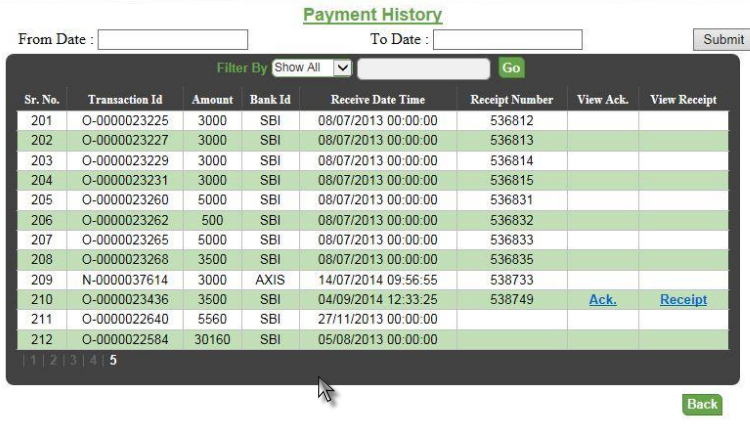Submit the date range
Image resolution: width=750 pixels, height=439 pixels.
pyautogui.click(x=722, y=40)
